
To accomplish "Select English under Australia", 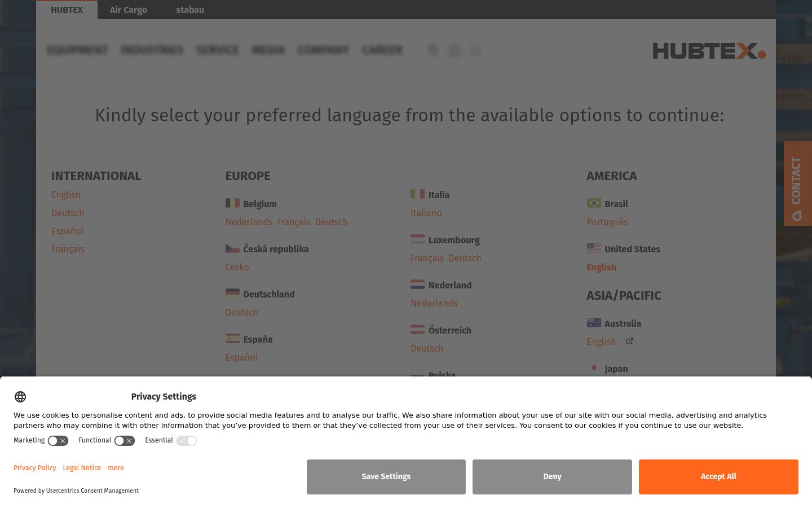I will 602,341.
